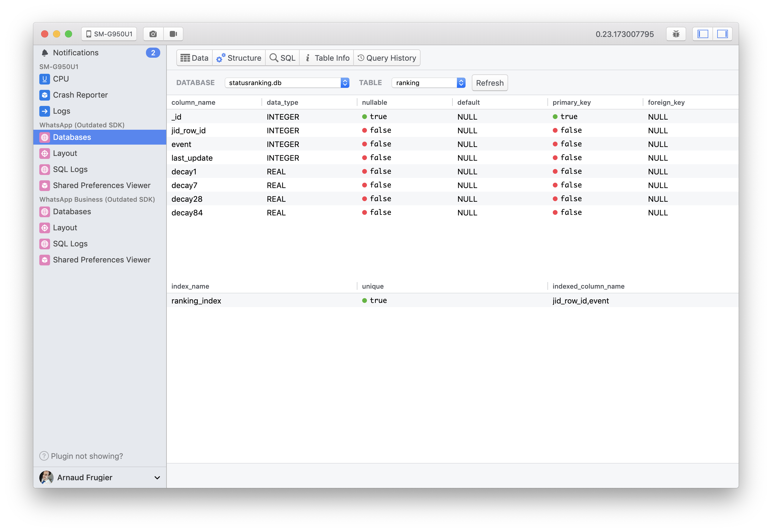Open the Query History tab
The width and height of the screenshot is (772, 532).
[387, 57]
